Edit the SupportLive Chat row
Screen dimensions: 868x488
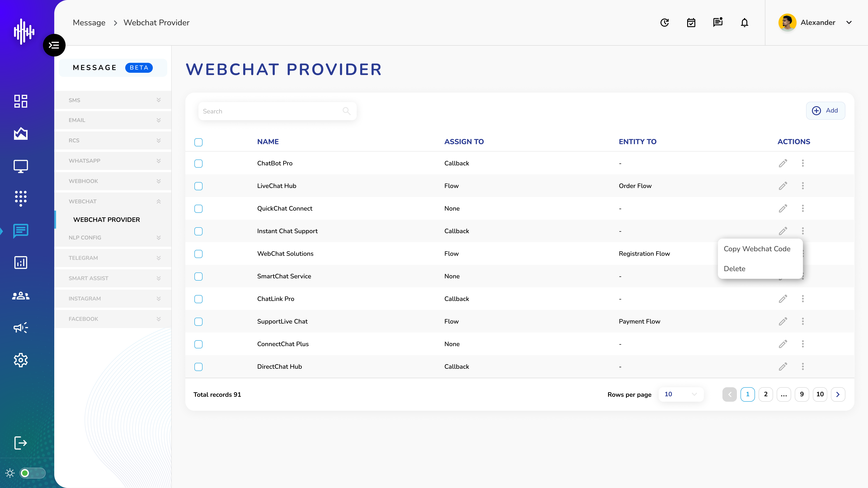tap(783, 321)
